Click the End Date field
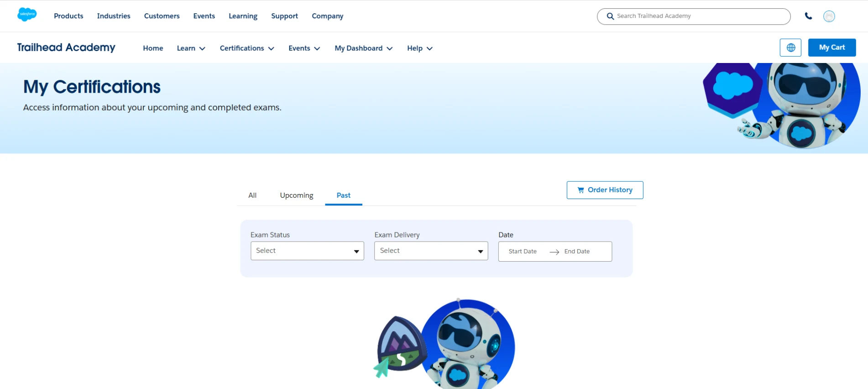Image resolution: width=868 pixels, height=389 pixels. (x=577, y=252)
